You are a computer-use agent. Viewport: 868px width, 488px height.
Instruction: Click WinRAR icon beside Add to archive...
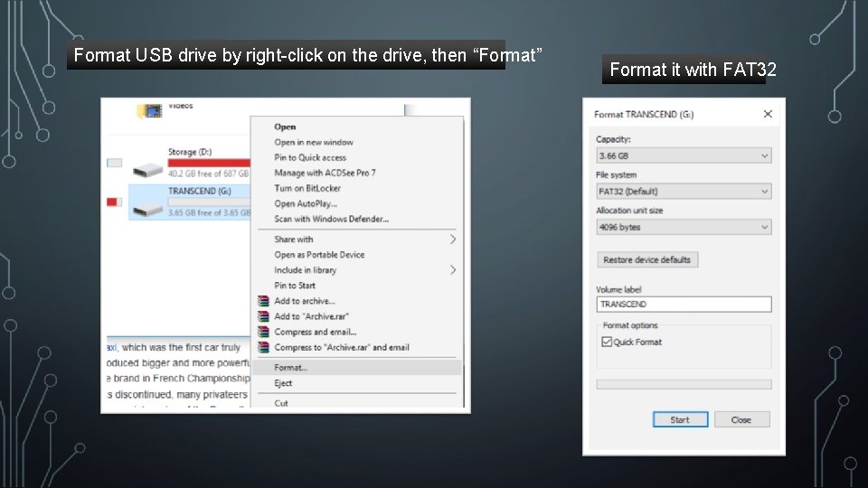coord(263,301)
